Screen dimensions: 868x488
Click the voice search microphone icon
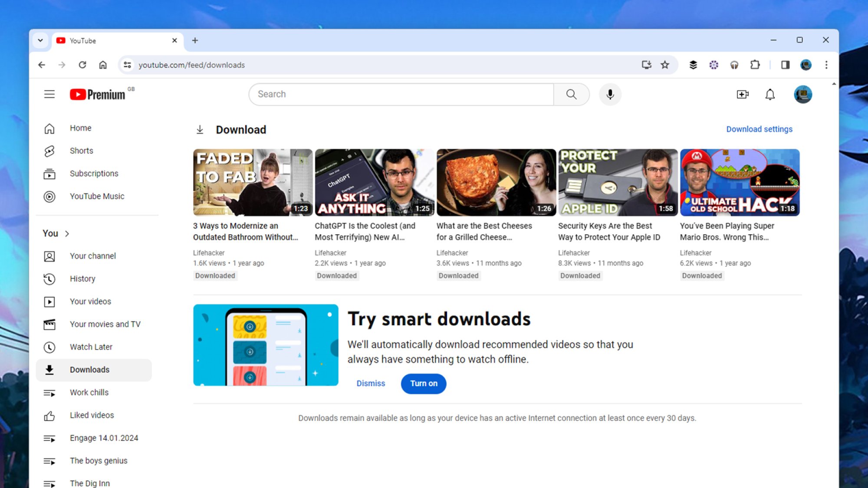coord(610,94)
